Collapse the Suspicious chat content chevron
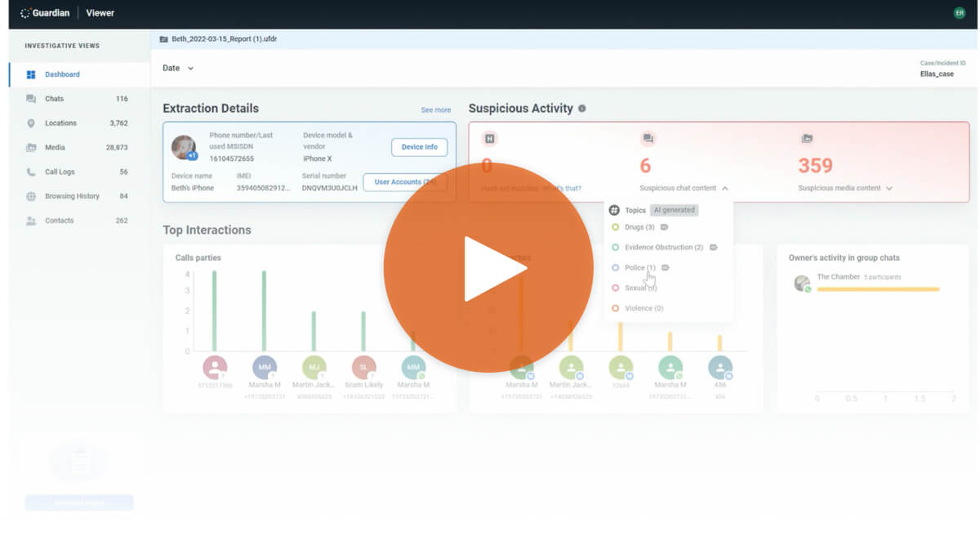This screenshot has height=541, width=980. [x=725, y=188]
